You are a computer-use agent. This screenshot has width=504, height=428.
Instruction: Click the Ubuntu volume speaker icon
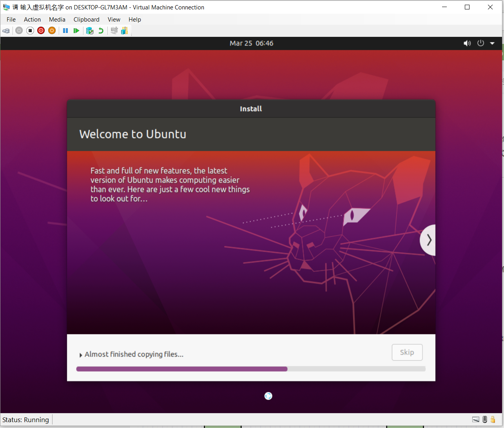tap(467, 44)
